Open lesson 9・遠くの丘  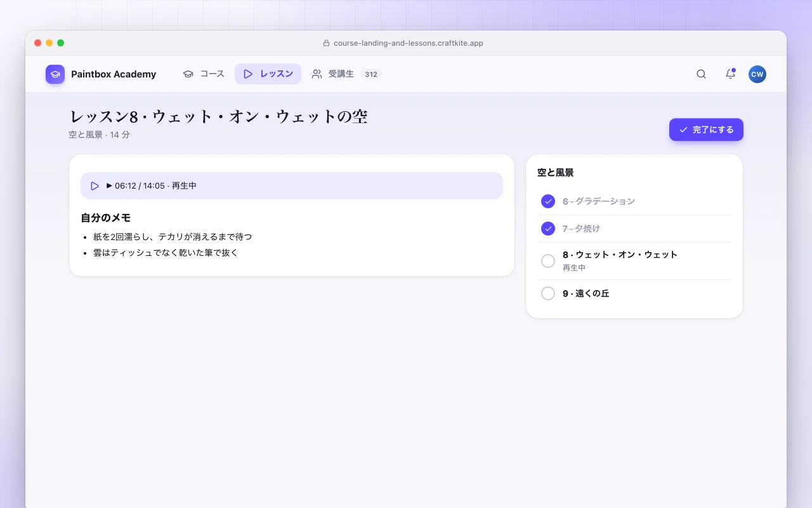click(x=586, y=293)
